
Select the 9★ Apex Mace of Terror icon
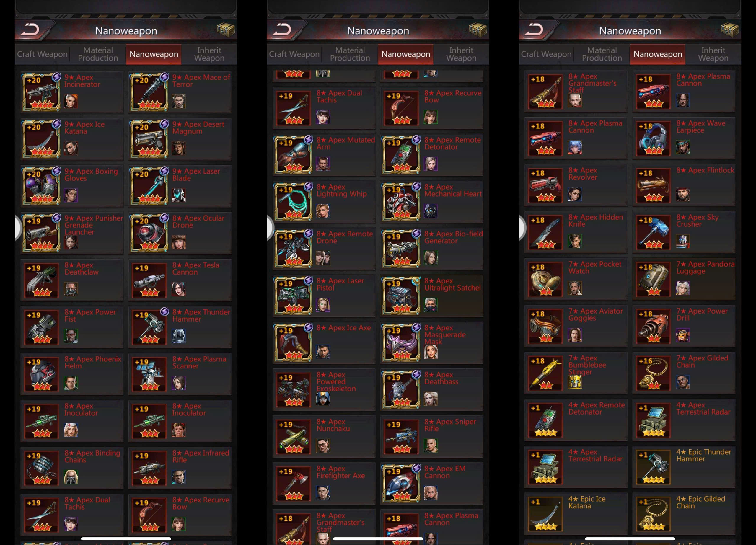coord(149,92)
